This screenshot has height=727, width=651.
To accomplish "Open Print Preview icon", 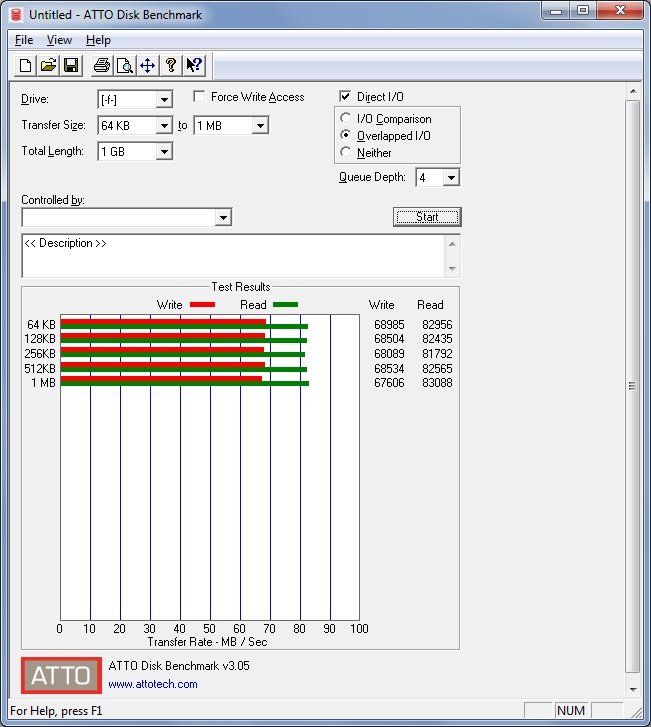I will pyautogui.click(x=124, y=65).
